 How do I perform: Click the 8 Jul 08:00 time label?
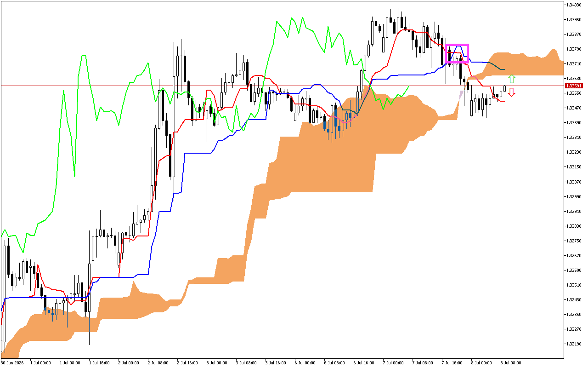(x=510, y=362)
